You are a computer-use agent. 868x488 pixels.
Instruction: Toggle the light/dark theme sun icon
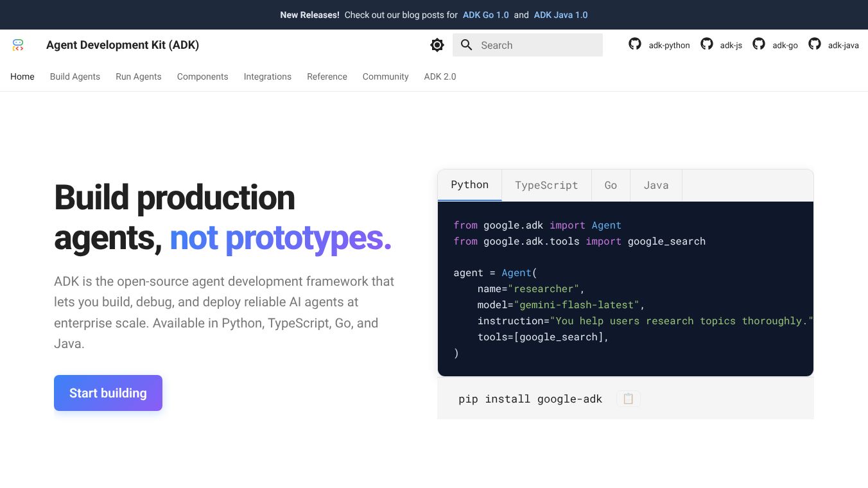click(437, 45)
